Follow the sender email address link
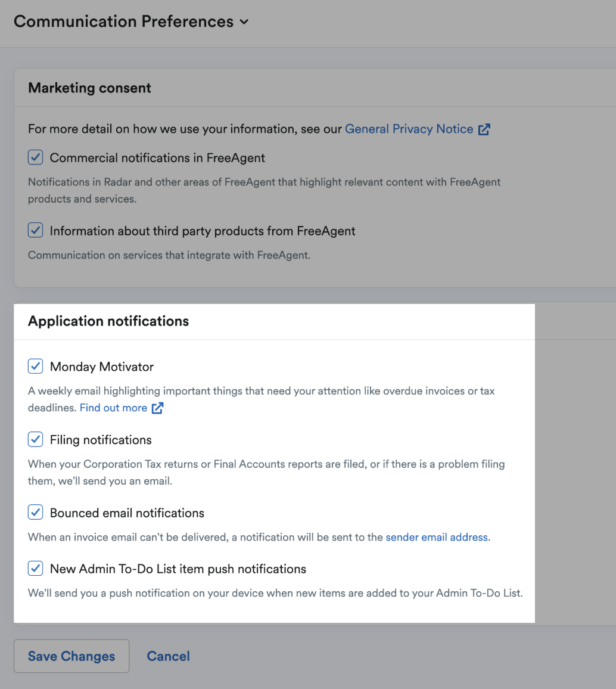This screenshot has height=689, width=616. [437, 537]
